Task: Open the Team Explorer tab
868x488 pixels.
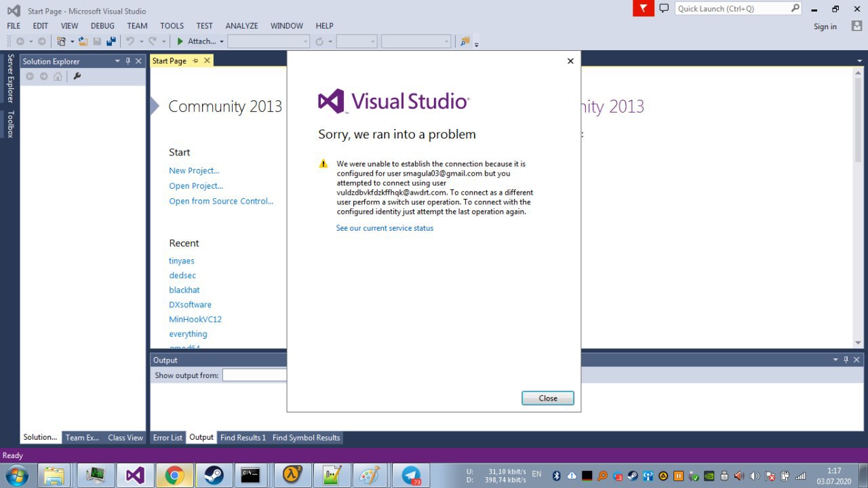Action: point(82,438)
